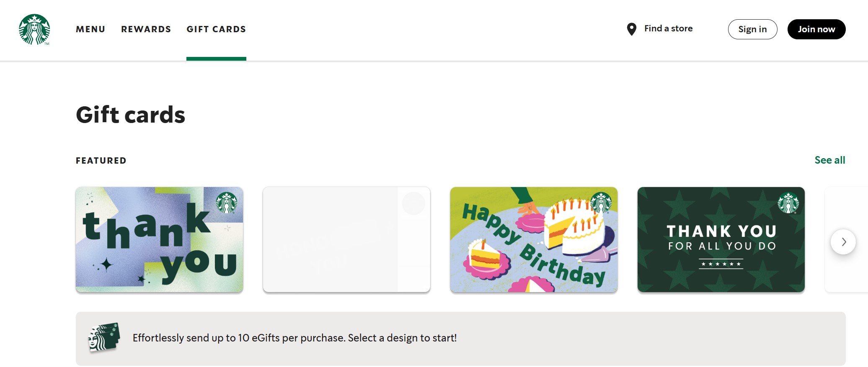Click the siren logo on the lavender thank you card
This screenshot has height=367, width=868.
(x=226, y=203)
